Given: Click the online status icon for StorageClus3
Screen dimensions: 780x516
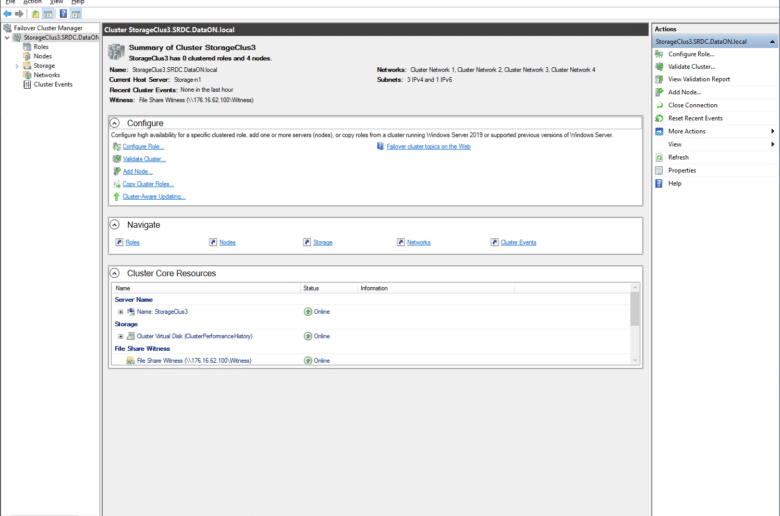Looking at the screenshot, I should (x=308, y=312).
